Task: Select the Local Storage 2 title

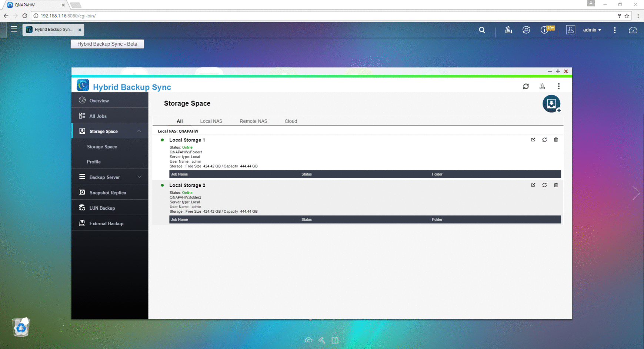Action: click(187, 185)
